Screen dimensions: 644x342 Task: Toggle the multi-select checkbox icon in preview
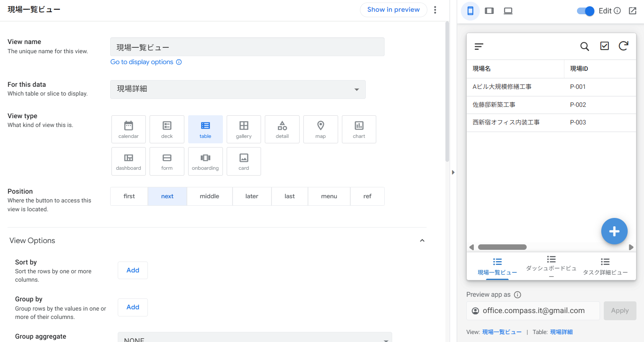pos(604,46)
